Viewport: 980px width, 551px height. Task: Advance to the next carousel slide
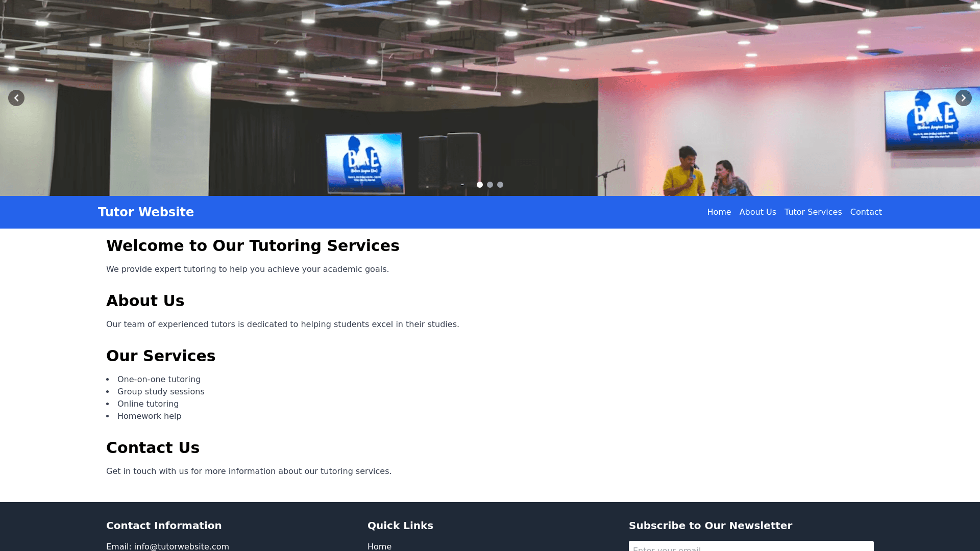963,98
